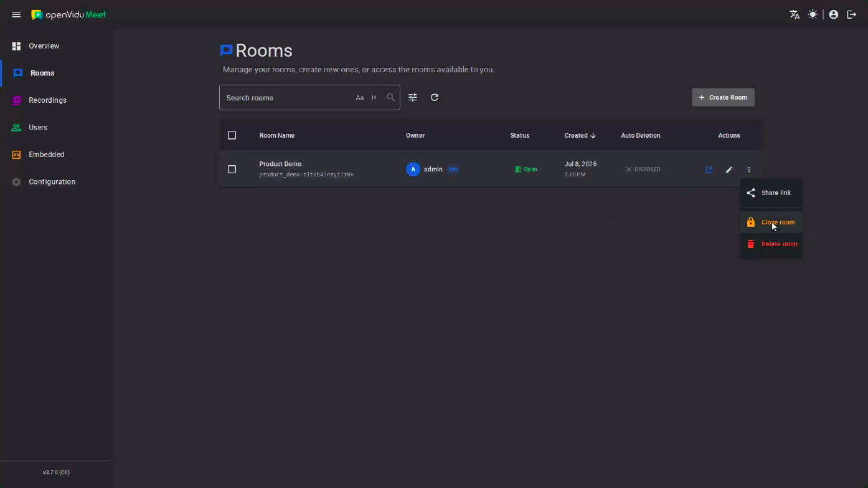Select Close room from the actions menu
The height and width of the screenshot is (488, 868).
[x=771, y=222]
